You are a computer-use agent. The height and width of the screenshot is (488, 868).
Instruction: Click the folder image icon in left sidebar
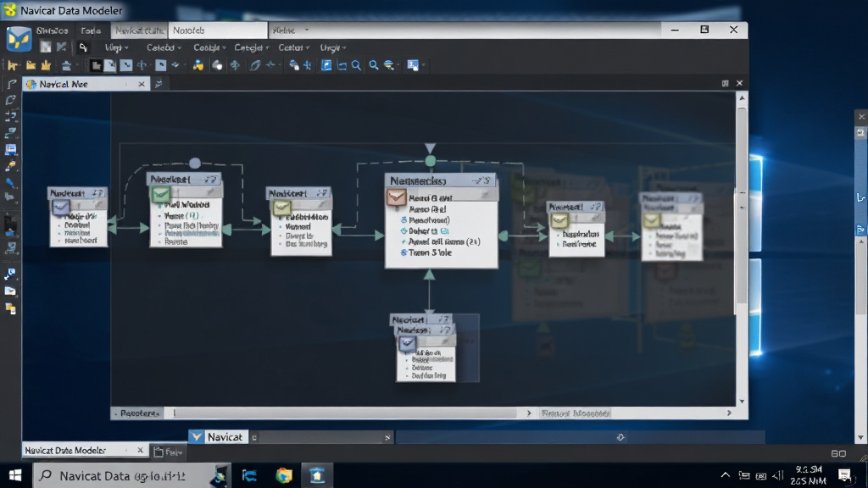pos(10,291)
